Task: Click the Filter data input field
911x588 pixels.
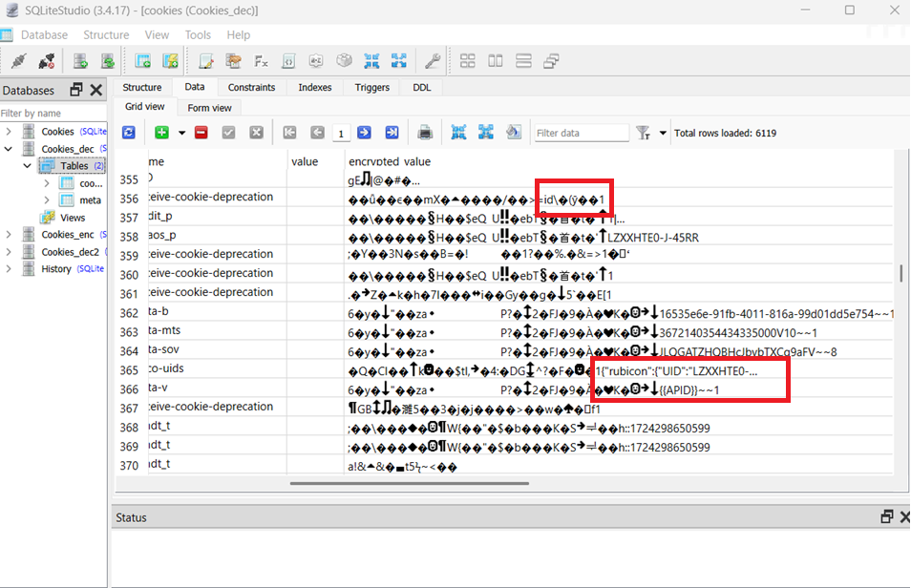Action: 582,133
